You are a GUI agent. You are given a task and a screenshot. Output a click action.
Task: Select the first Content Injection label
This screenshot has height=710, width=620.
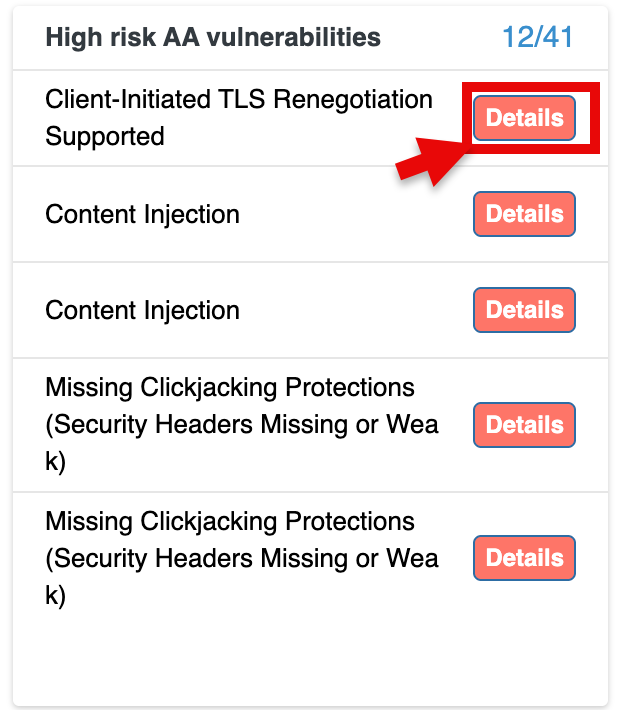[x=142, y=214]
